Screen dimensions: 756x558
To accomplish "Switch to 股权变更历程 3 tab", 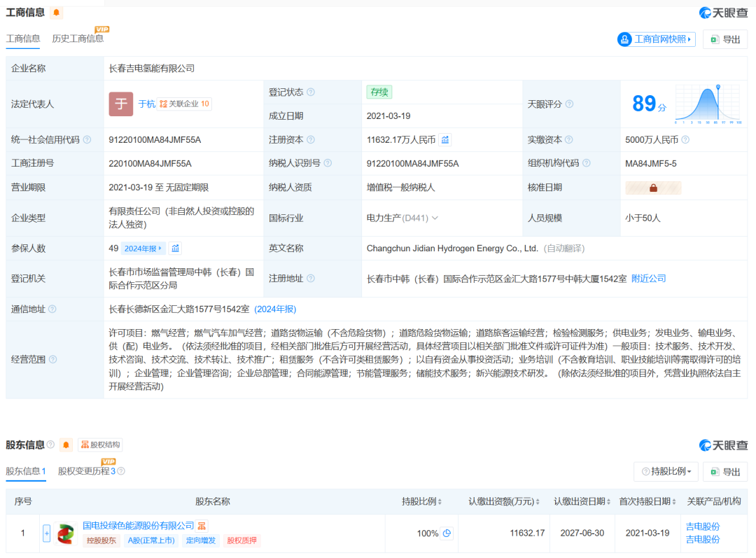I will point(87,471).
